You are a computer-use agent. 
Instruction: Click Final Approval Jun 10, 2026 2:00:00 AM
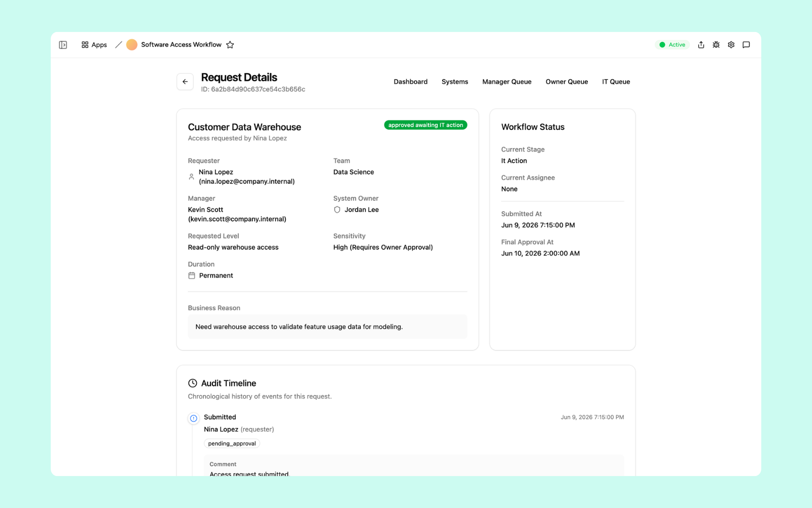(540, 254)
